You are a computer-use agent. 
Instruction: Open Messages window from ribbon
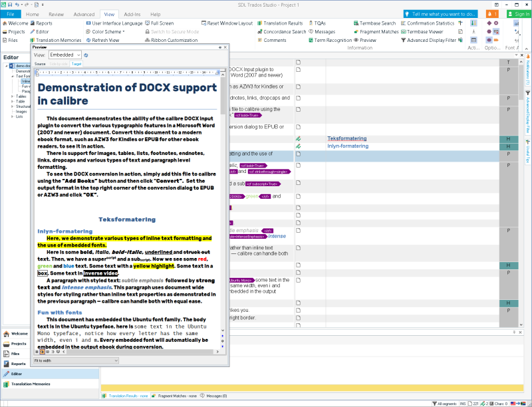322,31
